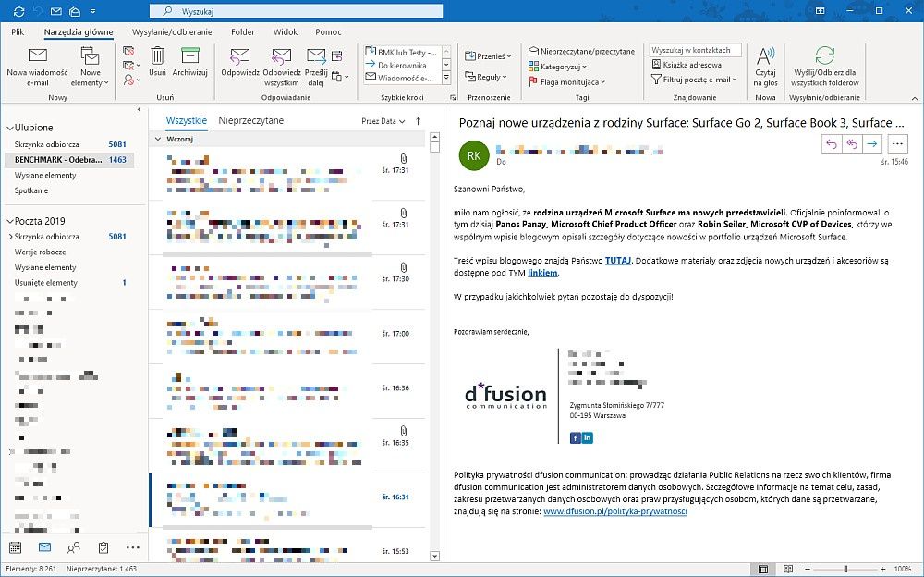Click the Wyszukaj w kontaktach field
Viewport: 924px width, 577px height.
pyautogui.click(x=696, y=50)
